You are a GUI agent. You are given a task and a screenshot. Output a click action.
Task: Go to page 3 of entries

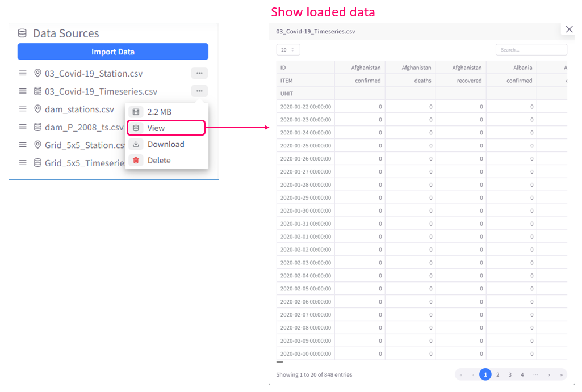coord(510,374)
